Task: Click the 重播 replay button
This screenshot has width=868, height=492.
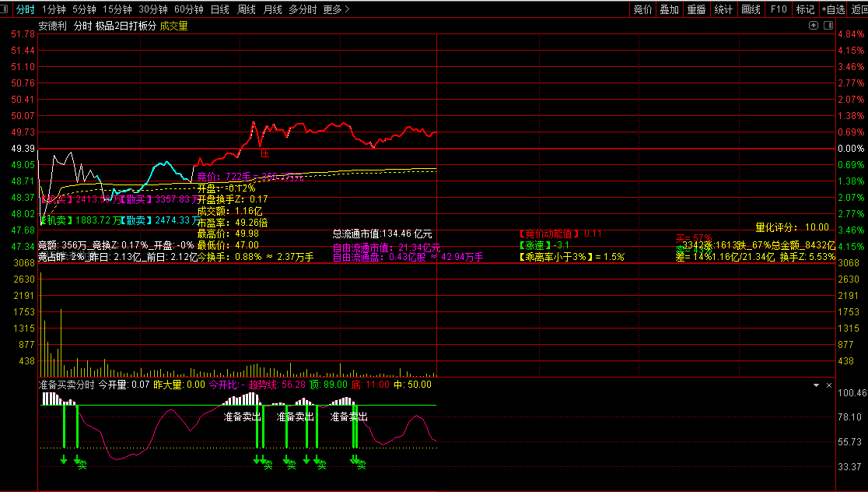Action: tap(696, 9)
